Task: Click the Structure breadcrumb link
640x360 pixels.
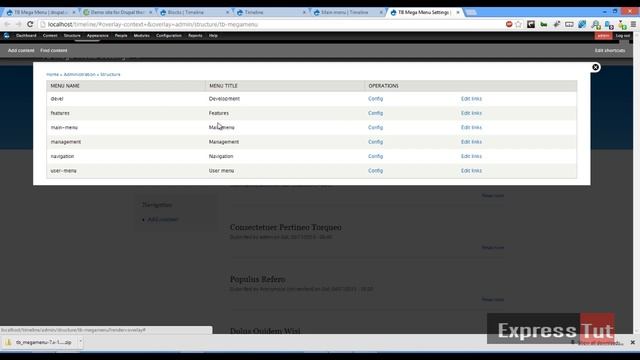Action: [110, 75]
